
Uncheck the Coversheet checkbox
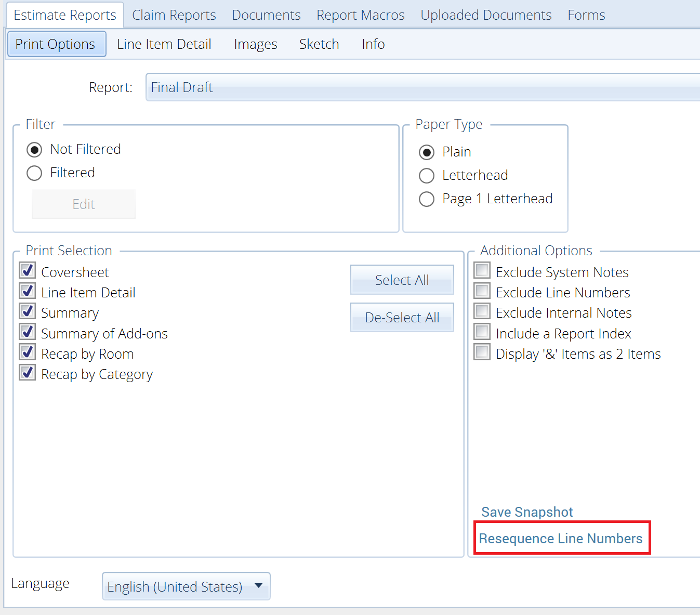[28, 270]
